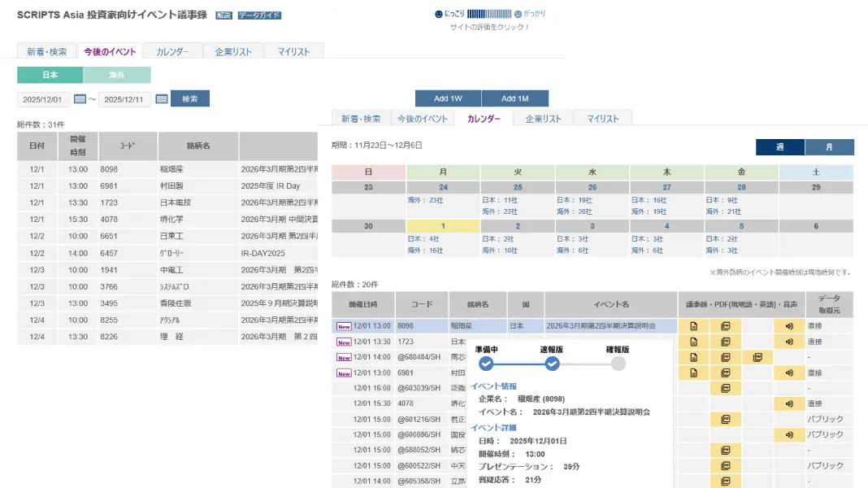This screenshot has height=488, width=868.
Task: Switch the event list to 海外
Action: 117,75
